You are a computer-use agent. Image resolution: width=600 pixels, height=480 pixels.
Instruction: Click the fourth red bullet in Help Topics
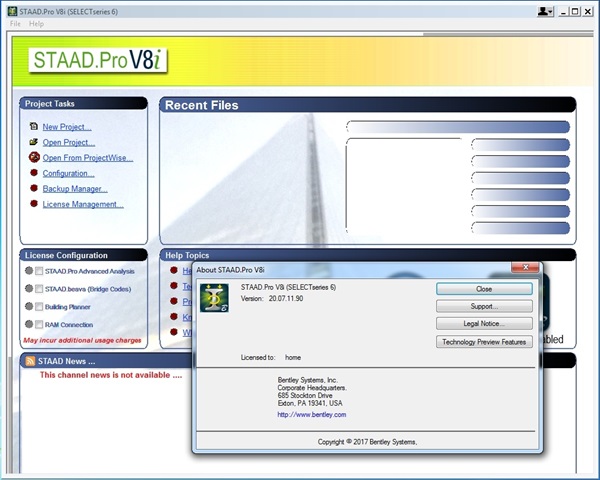[174, 317]
